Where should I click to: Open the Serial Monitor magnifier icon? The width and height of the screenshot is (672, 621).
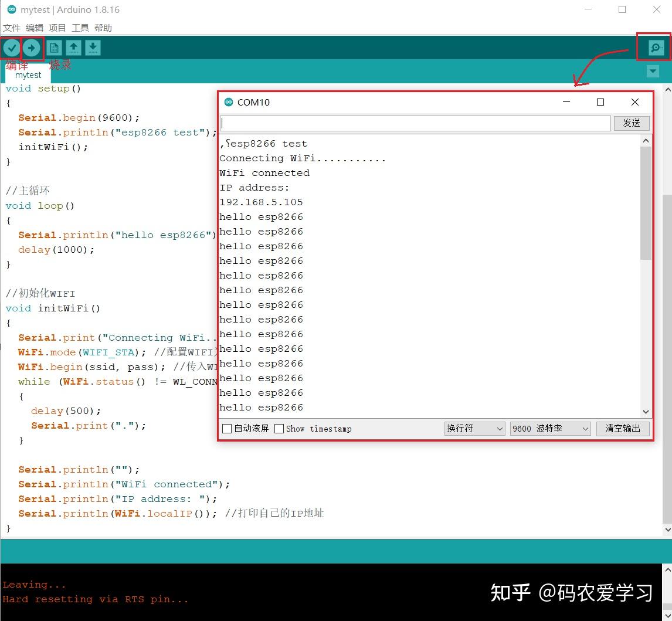[654, 47]
